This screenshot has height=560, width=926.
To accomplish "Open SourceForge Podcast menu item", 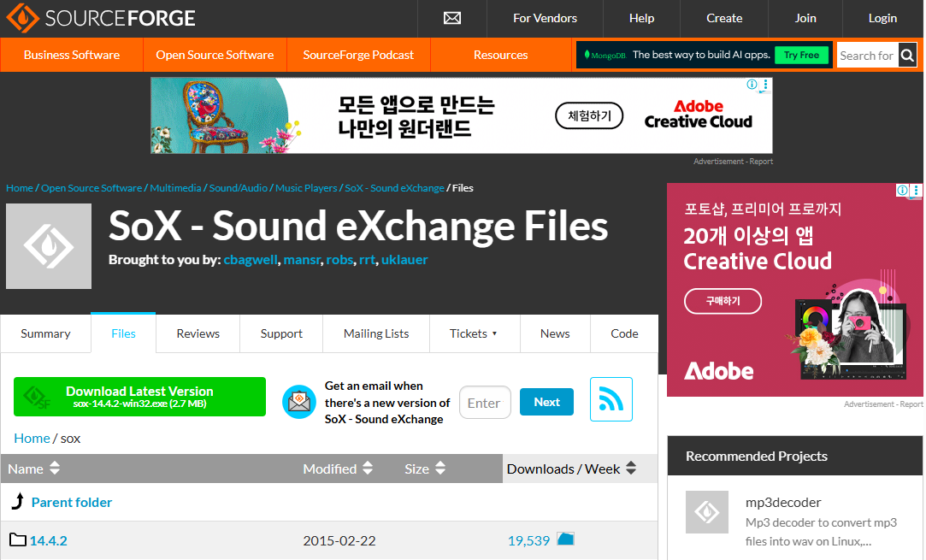I will pyautogui.click(x=358, y=55).
